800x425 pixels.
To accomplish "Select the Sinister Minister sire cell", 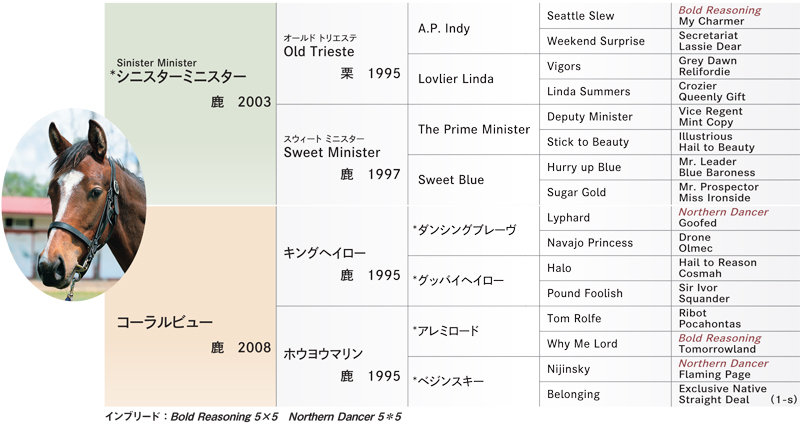I will 190,104.
